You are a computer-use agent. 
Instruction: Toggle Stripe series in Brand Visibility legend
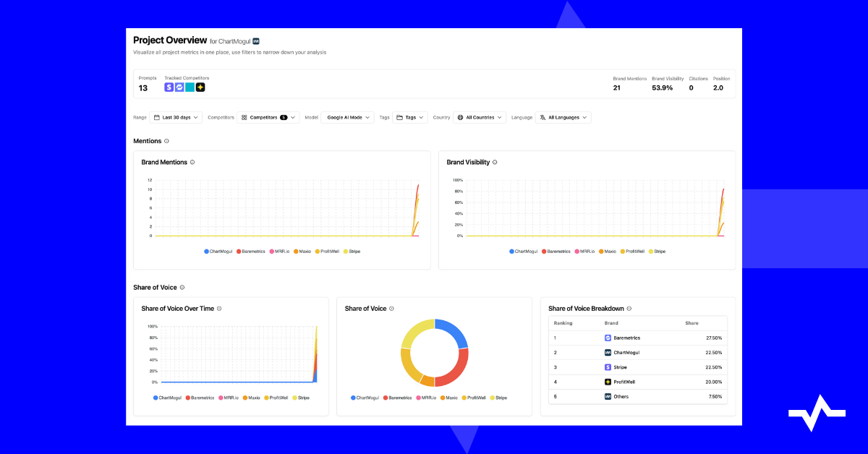657,252
